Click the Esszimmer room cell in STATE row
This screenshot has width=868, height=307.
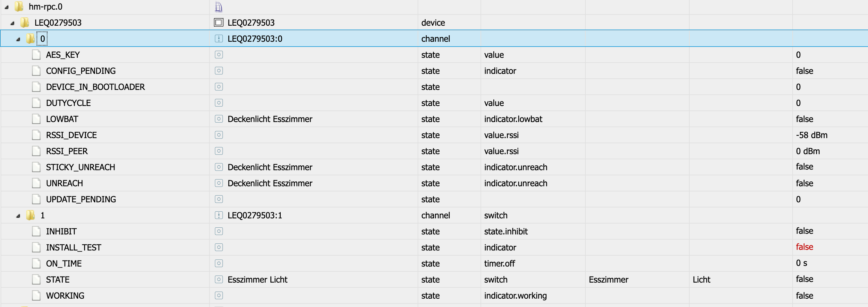tap(608, 280)
